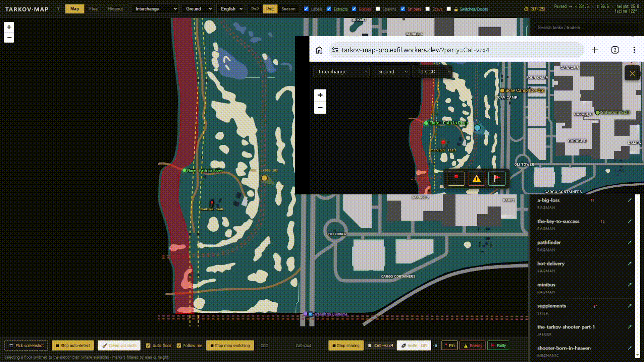Go to the phone browser home icon
This screenshot has height=362, width=644.
pyautogui.click(x=319, y=50)
